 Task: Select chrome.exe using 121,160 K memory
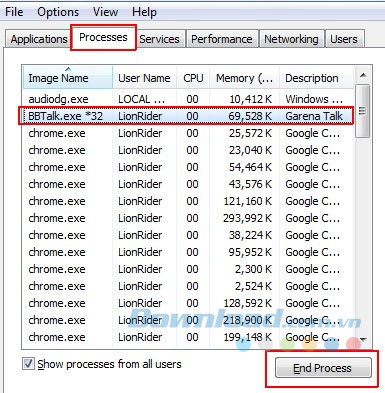188,201
